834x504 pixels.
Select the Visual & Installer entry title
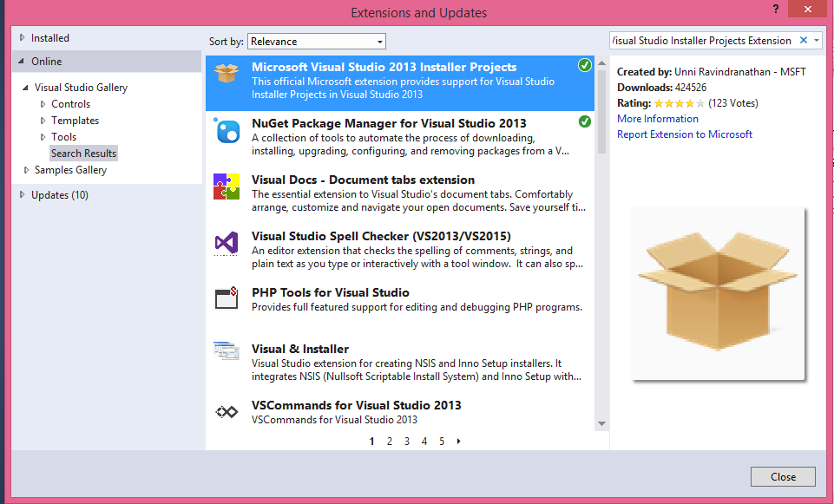[x=300, y=349]
